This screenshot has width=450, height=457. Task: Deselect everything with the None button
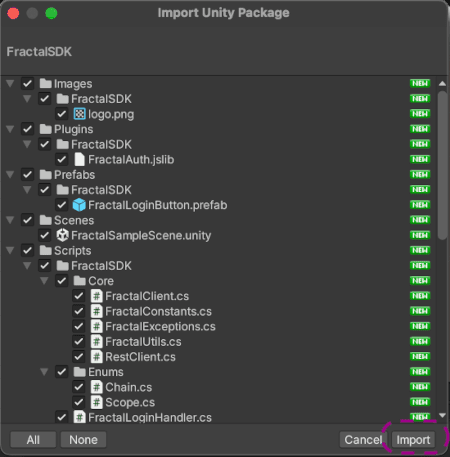(x=83, y=440)
